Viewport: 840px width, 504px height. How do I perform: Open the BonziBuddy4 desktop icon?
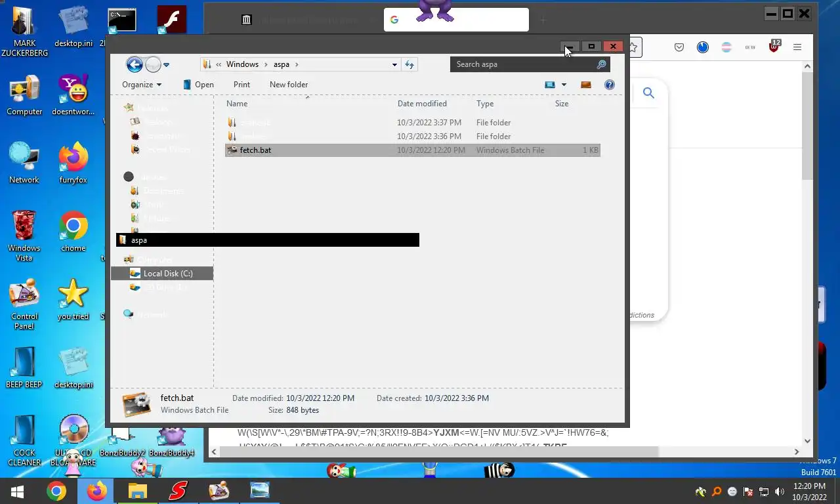point(171,441)
